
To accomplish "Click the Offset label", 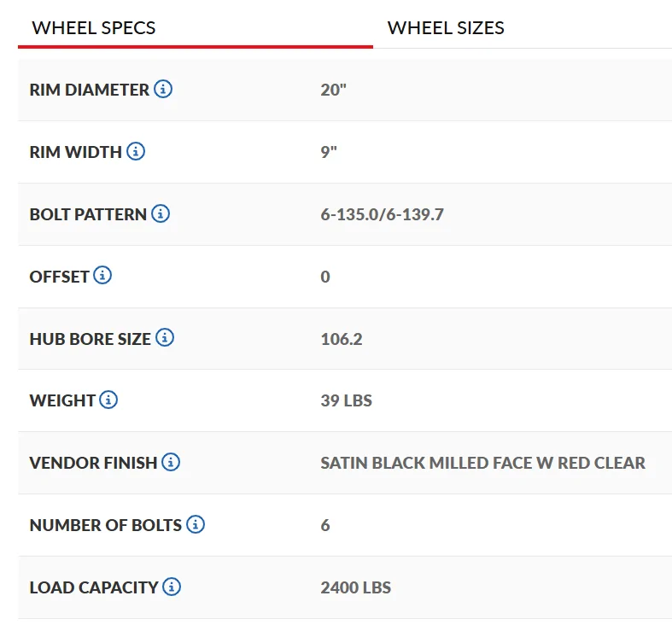I will pyautogui.click(x=59, y=277).
